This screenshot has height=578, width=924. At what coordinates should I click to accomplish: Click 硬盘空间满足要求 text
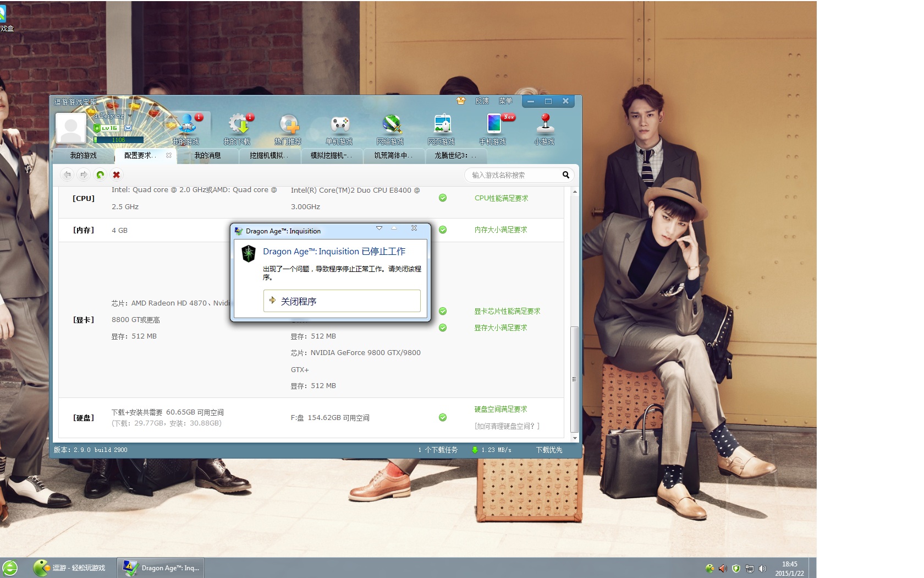[501, 410]
